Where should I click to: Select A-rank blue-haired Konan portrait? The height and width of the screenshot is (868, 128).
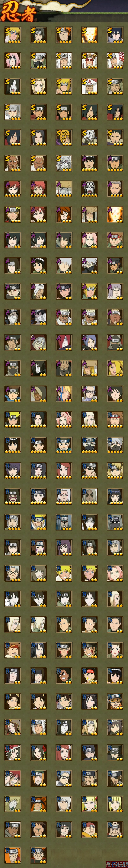point(89,342)
